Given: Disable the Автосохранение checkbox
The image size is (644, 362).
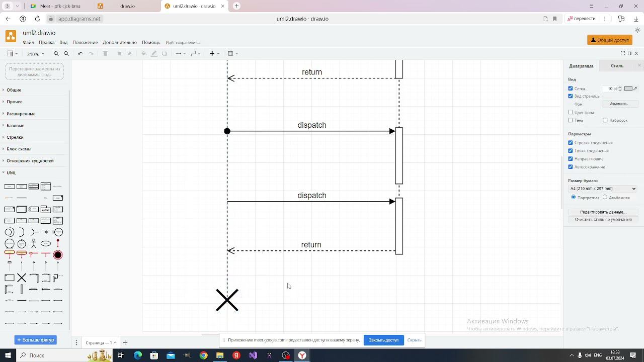Looking at the screenshot, I should [571, 167].
